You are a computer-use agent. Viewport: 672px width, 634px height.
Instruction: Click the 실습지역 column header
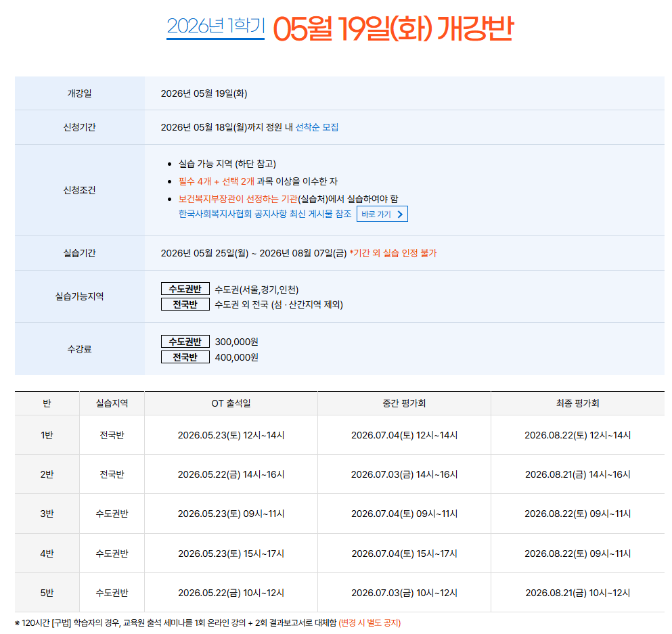tap(112, 403)
